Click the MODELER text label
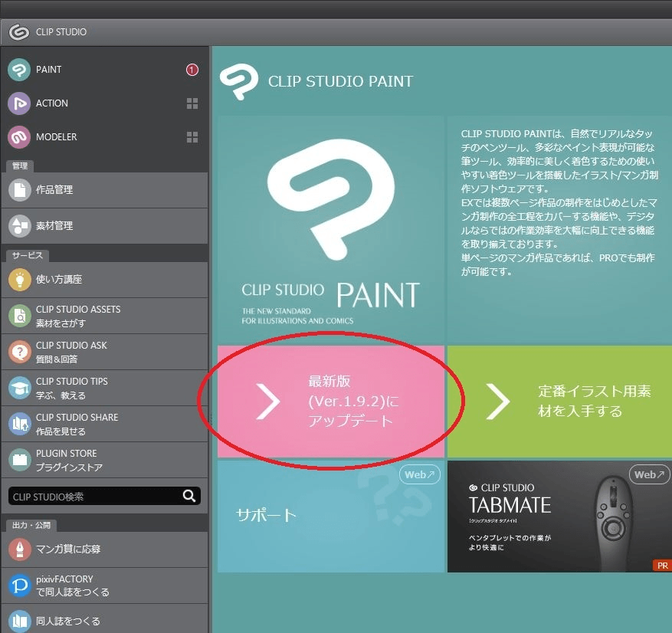 (56, 137)
